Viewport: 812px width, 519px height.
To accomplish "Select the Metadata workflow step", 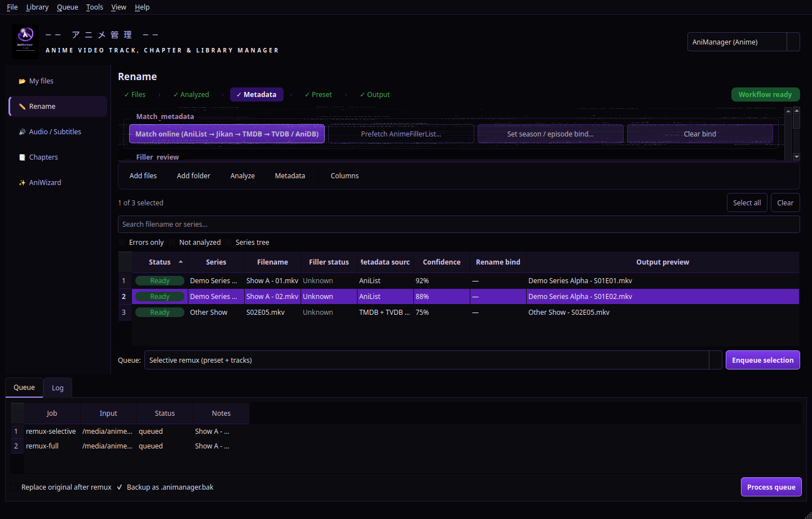I will point(257,95).
